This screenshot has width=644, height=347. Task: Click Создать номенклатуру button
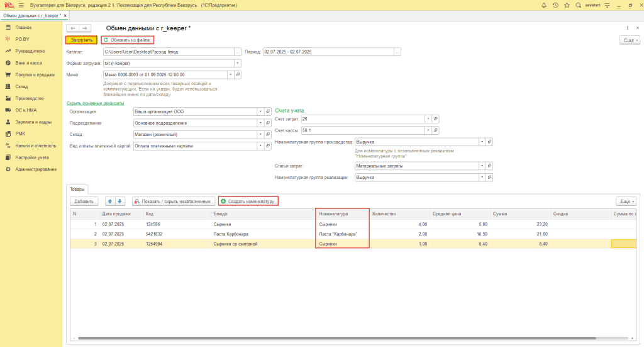coord(248,202)
